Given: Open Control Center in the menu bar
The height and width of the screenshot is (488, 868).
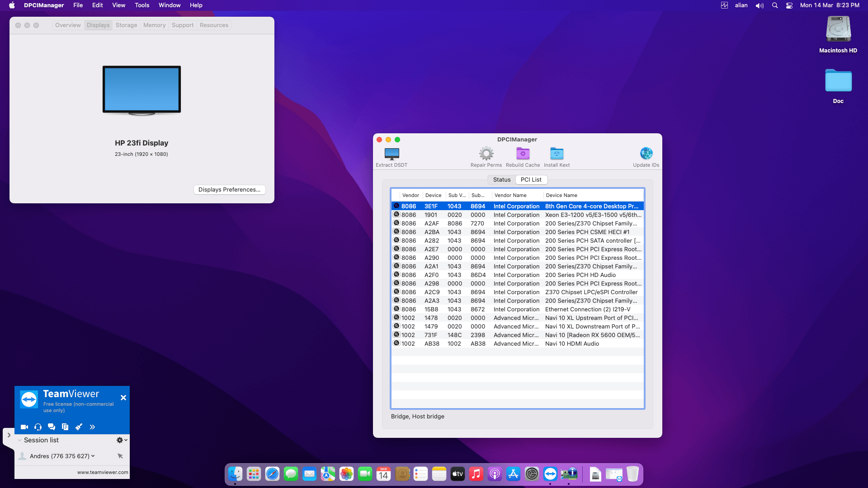Looking at the screenshot, I should (x=789, y=5).
